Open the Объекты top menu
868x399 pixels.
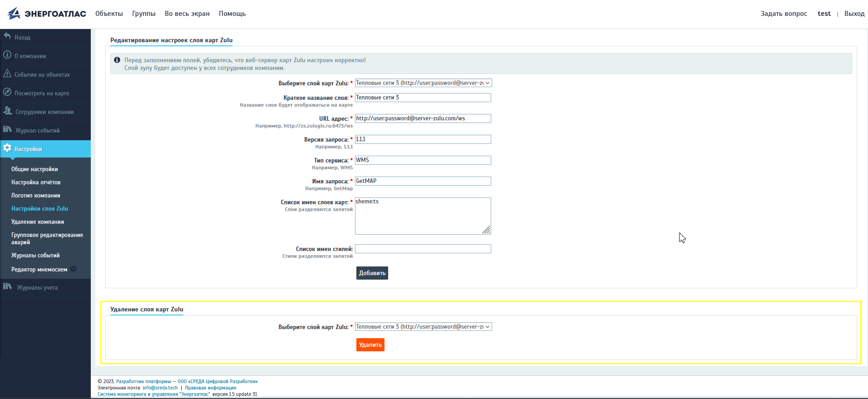point(109,14)
